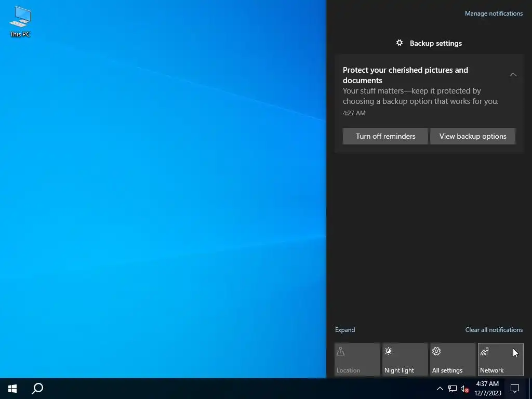Image resolution: width=532 pixels, height=399 pixels.
Task: Open the Start menu
Action: tap(12, 389)
